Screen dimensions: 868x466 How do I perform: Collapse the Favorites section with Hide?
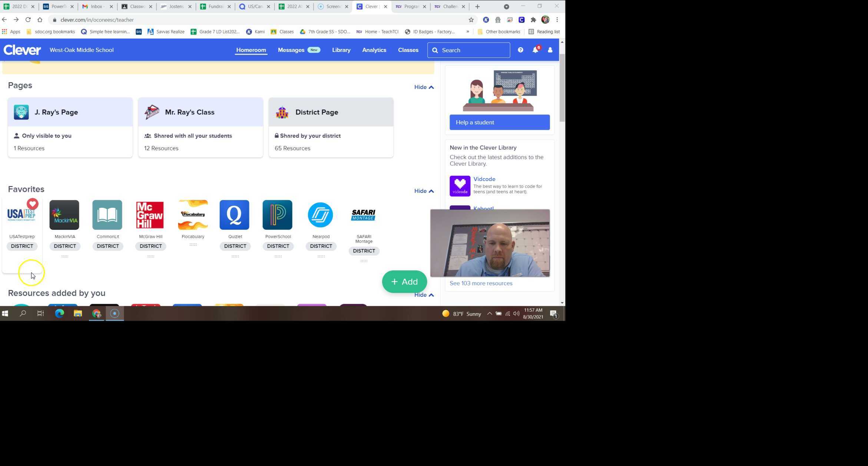click(424, 191)
